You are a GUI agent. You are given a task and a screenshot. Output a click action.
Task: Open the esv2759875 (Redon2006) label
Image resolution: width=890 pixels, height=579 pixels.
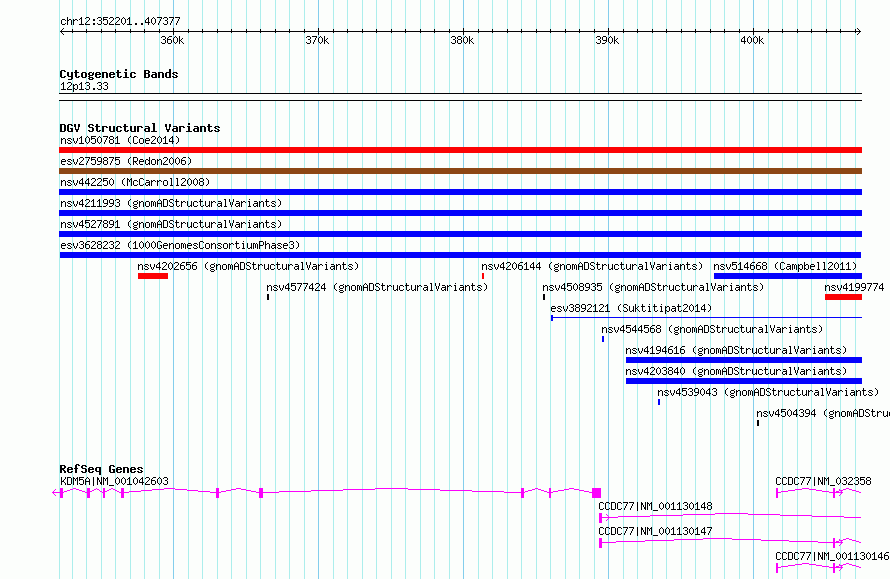click(x=126, y=161)
